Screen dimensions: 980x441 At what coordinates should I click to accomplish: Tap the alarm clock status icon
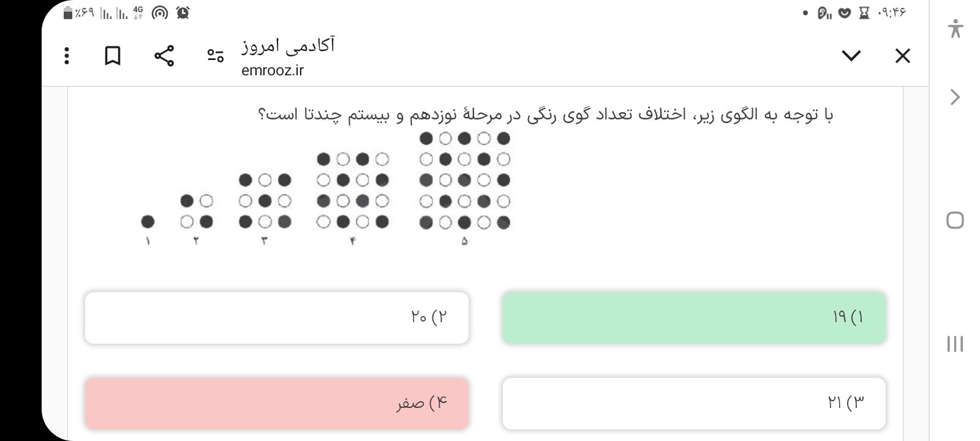coord(183,12)
